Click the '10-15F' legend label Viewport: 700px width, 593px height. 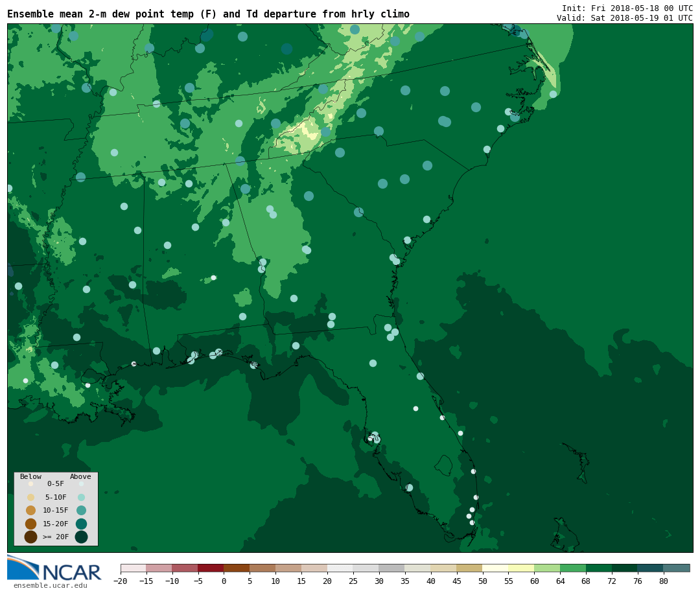pyautogui.click(x=56, y=510)
